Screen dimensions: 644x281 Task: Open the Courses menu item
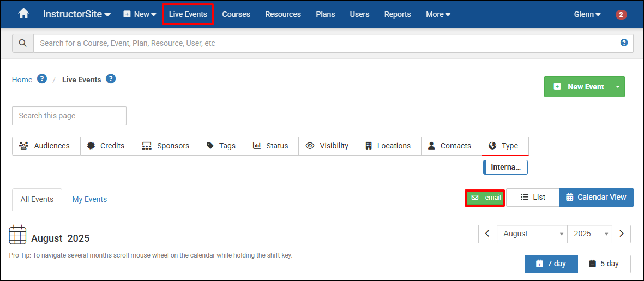(236, 14)
